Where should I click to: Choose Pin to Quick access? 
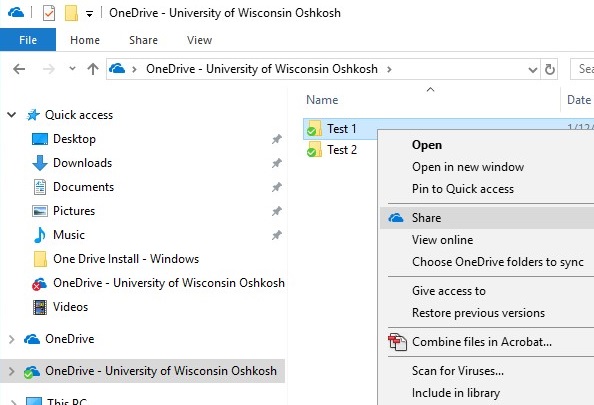click(x=463, y=189)
